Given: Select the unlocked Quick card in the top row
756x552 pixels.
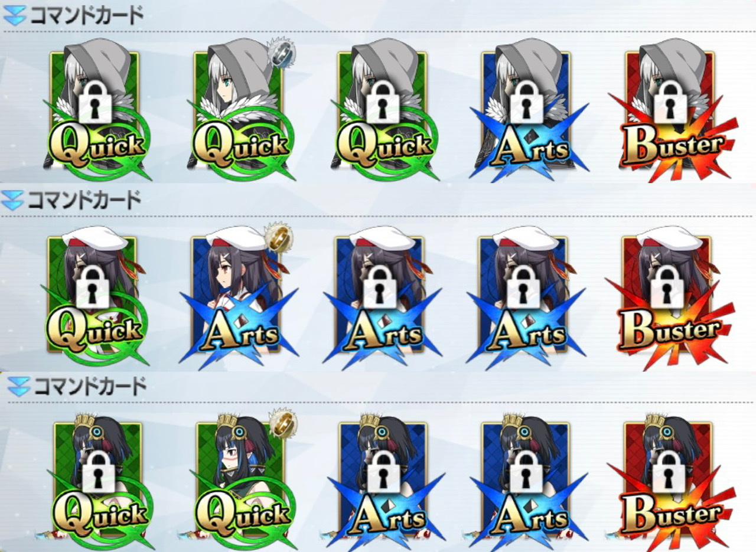Looking at the screenshot, I should 239,110.
